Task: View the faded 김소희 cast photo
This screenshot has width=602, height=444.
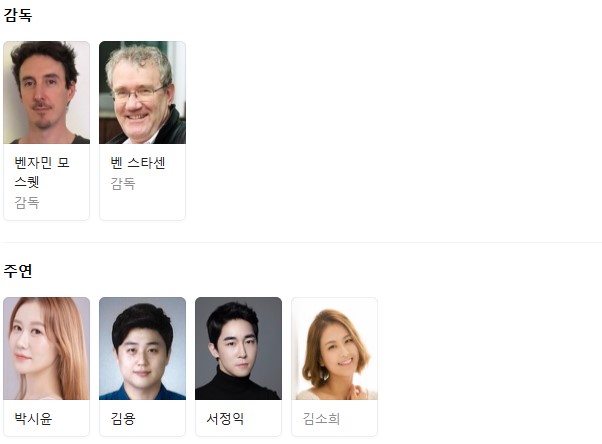Action: click(334, 348)
